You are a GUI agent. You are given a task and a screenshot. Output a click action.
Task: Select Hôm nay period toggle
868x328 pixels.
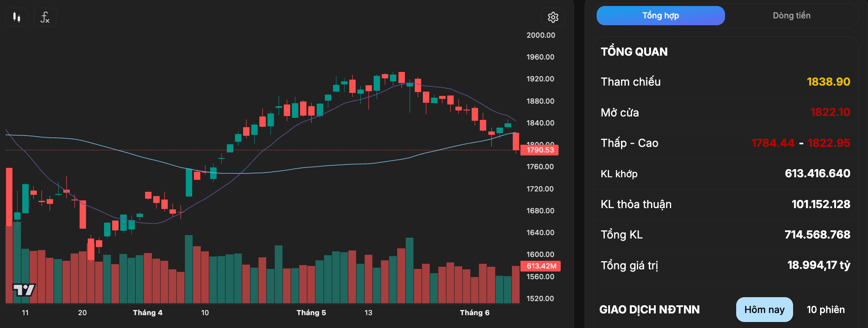(764, 310)
